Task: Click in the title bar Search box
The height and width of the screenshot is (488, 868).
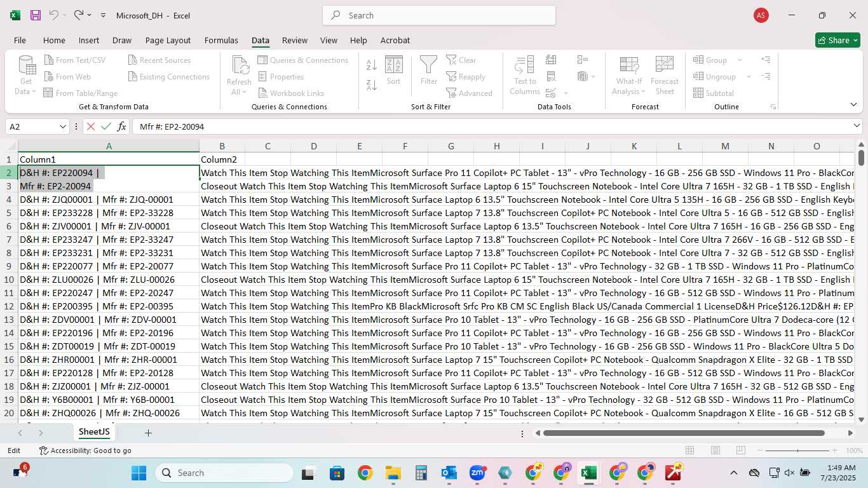Action: click(439, 15)
